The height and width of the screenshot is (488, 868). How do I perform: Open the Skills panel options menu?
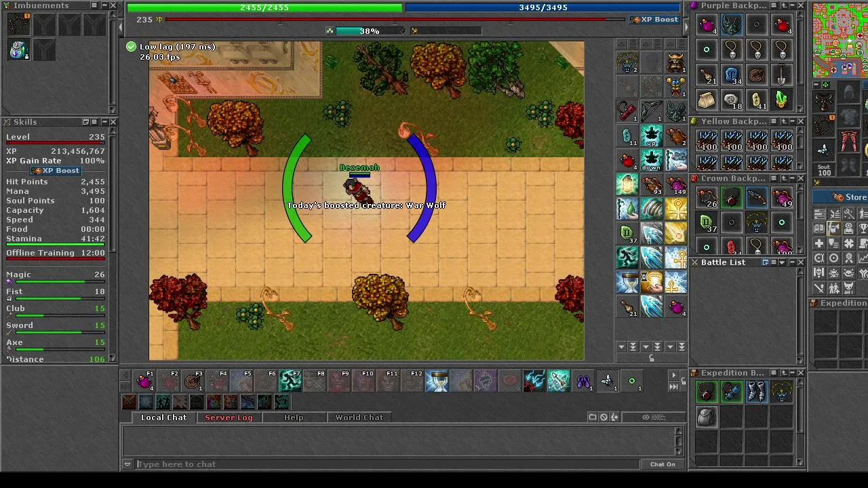click(95, 122)
